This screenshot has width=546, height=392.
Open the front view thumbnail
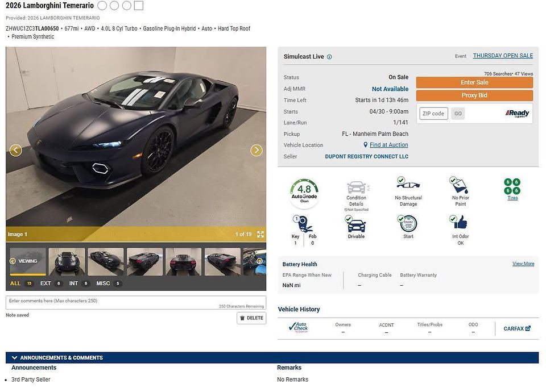(x=67, y=261)
